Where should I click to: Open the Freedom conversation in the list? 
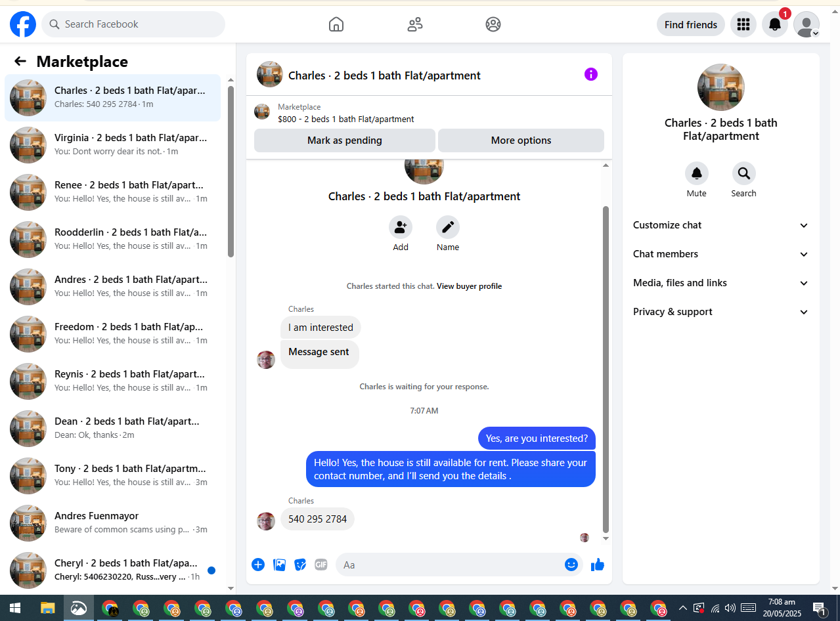[113, 334]
